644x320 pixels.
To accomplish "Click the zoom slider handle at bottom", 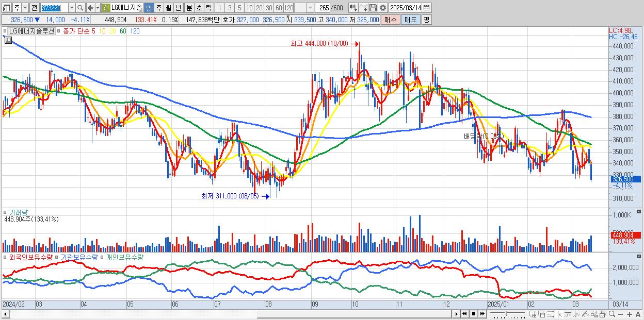I will (507, 313).
